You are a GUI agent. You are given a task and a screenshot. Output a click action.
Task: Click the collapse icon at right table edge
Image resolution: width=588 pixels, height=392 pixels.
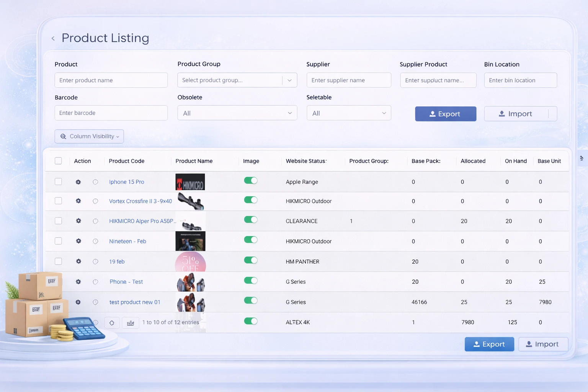point(581,158)
